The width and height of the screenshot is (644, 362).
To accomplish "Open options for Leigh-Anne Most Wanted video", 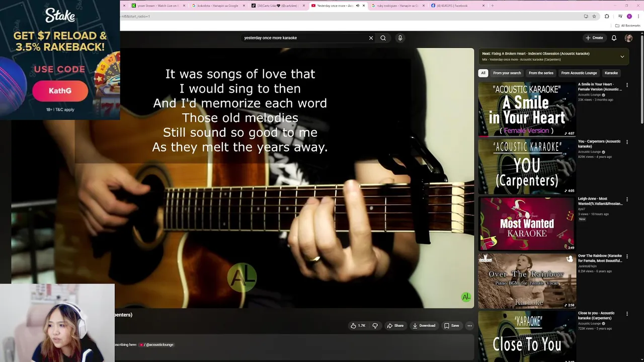I will pos(627,200).
